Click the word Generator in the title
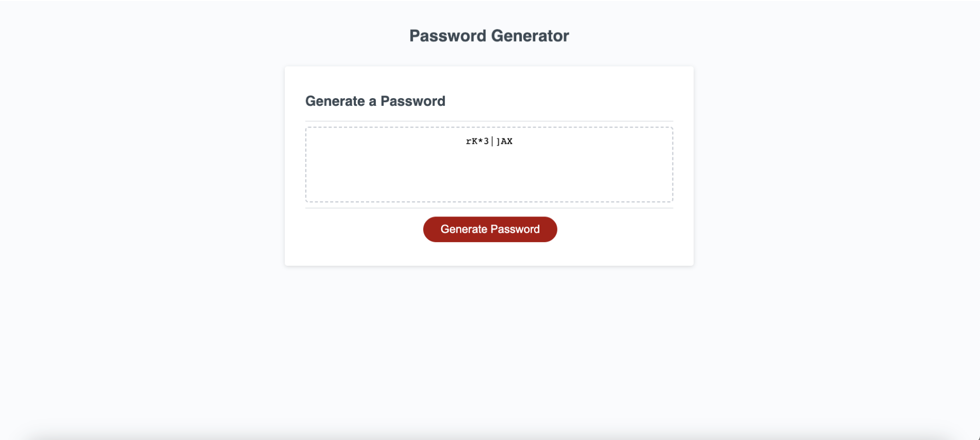The image size is (980, 440). 529,35
